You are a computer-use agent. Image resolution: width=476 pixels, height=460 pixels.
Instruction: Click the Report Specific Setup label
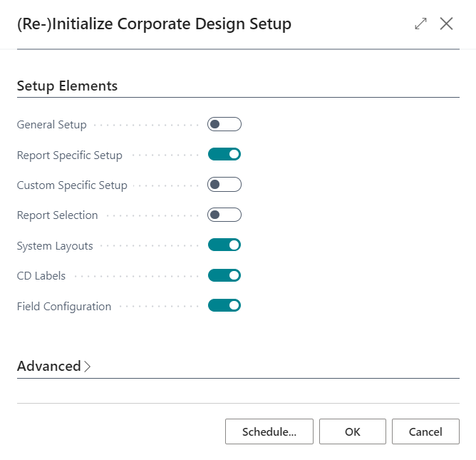pos(70,155)
